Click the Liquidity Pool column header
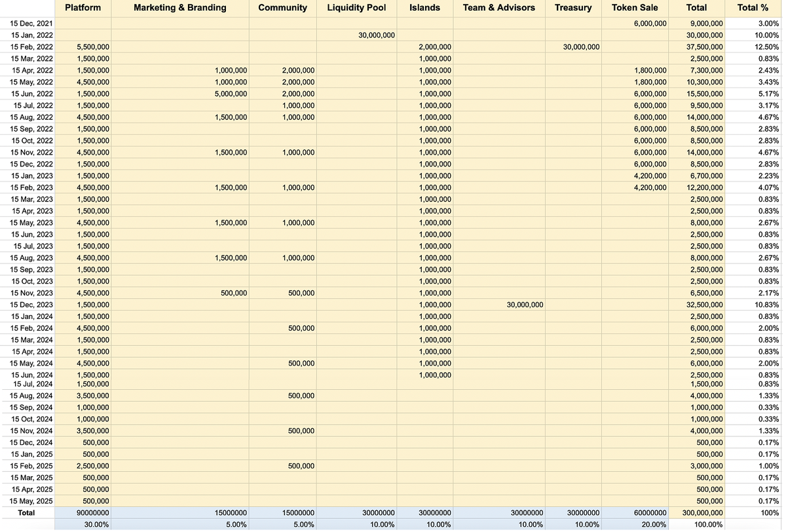Viewport: 786px width, 532px height. click(x=356, y=8)
